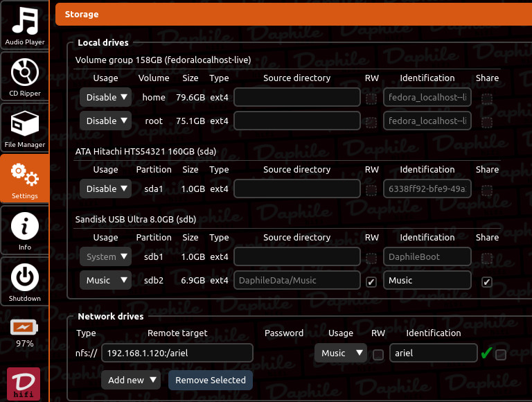Click Identification field for root volume
Screen dimensions: 532x402
427,121
